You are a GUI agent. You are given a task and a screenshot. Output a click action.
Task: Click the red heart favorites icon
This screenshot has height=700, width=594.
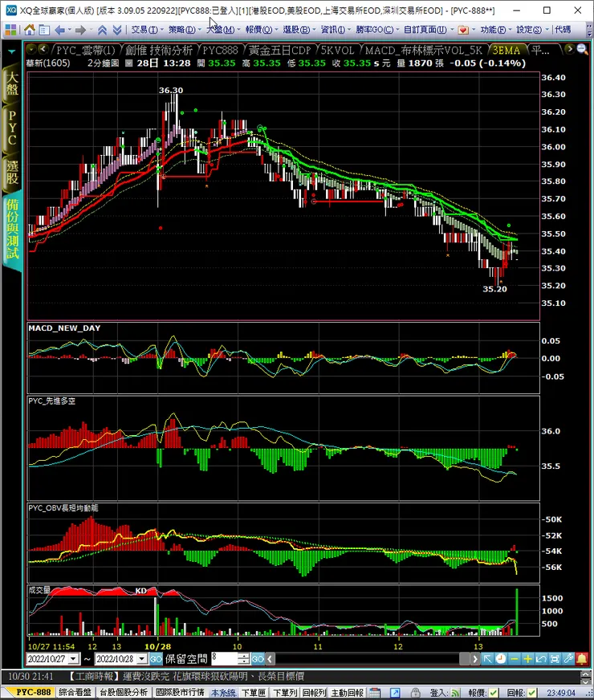[463, 30]
